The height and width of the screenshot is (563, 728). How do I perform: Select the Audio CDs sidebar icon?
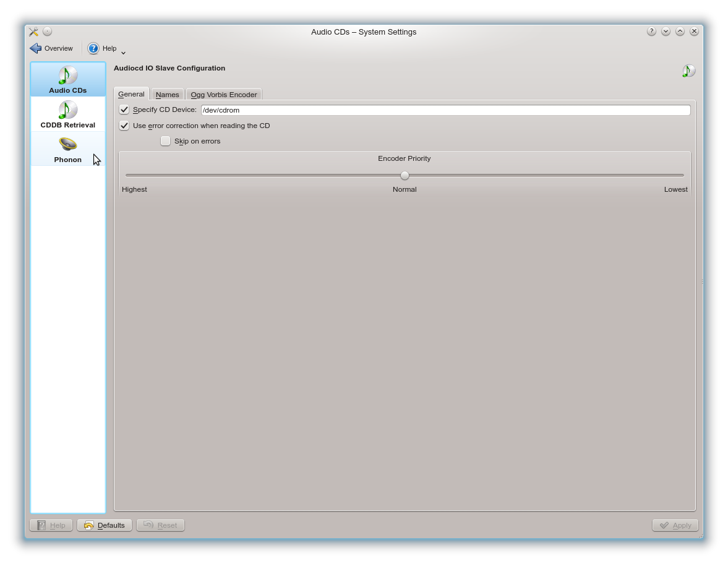[x=67, y=79]
